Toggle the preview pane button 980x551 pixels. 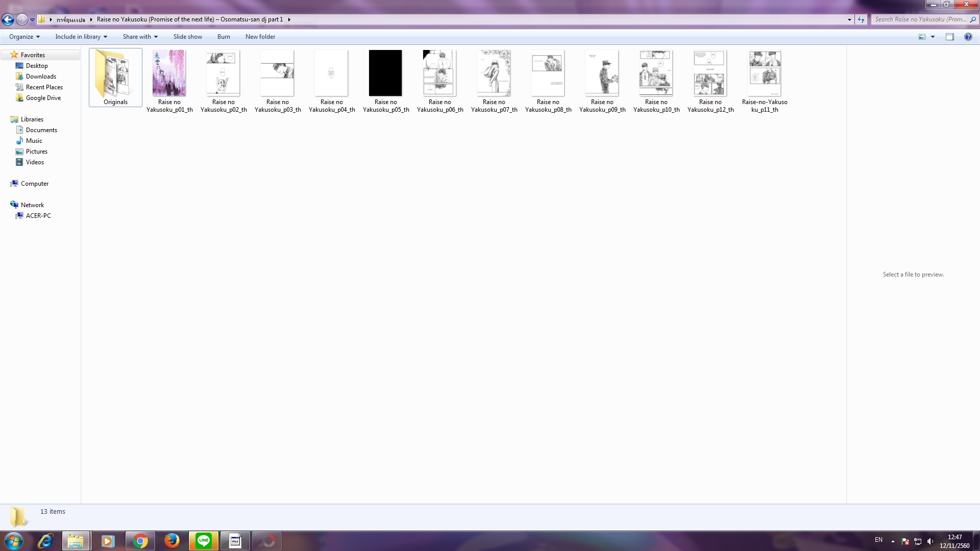click(949, 37)
